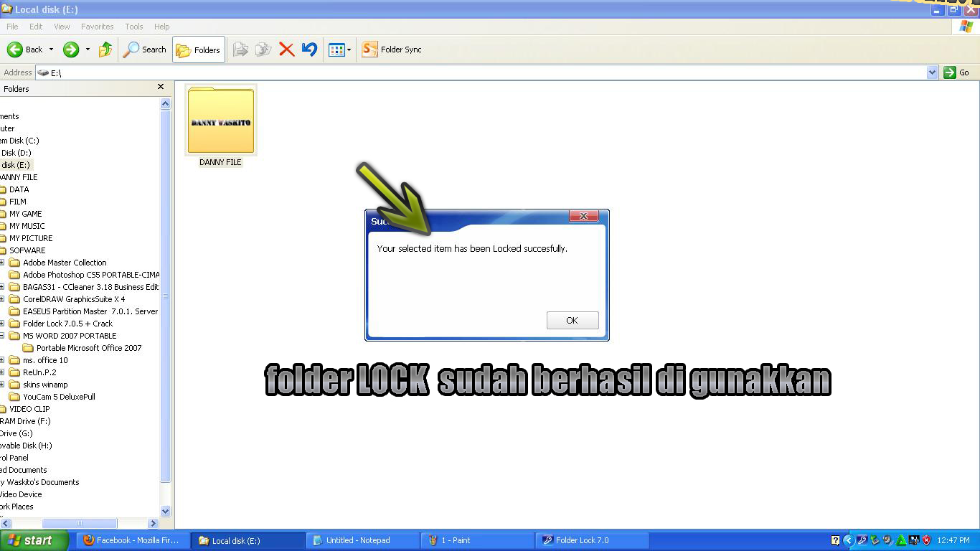Expand Folder Lock 7.0.5 + Crack node
This screenshot has height=551, width=980.
point(2,324)
